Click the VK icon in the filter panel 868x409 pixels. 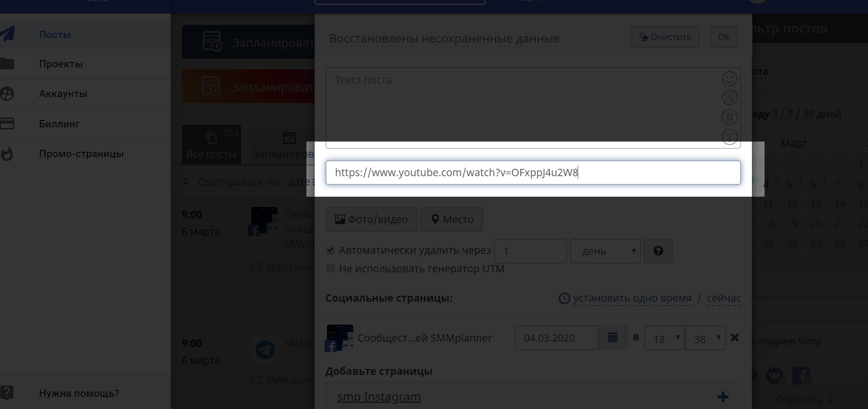tap(775, 376)
